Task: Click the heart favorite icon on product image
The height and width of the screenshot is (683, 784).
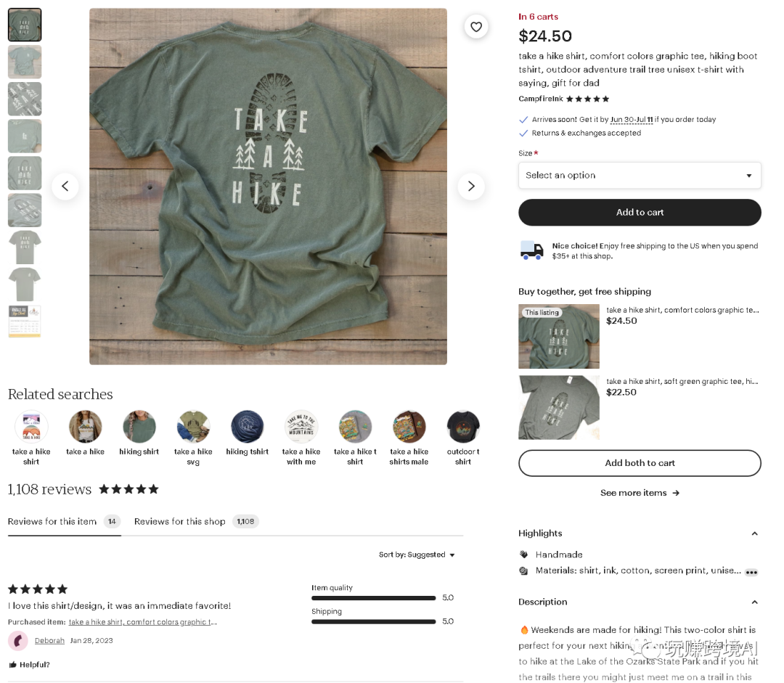Action: [x=476, y=27]
